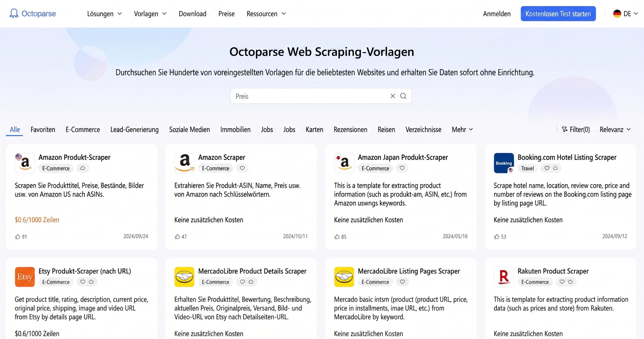Open the Rezensionen tab

(x=350, y=129)
